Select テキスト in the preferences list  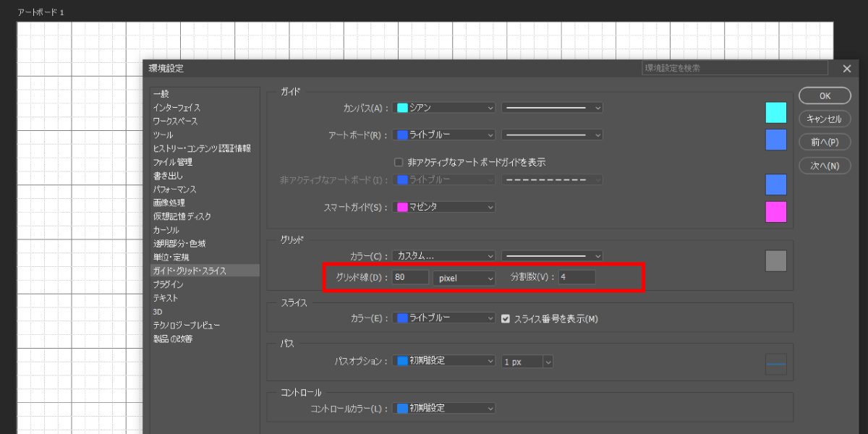pos(205,298)
